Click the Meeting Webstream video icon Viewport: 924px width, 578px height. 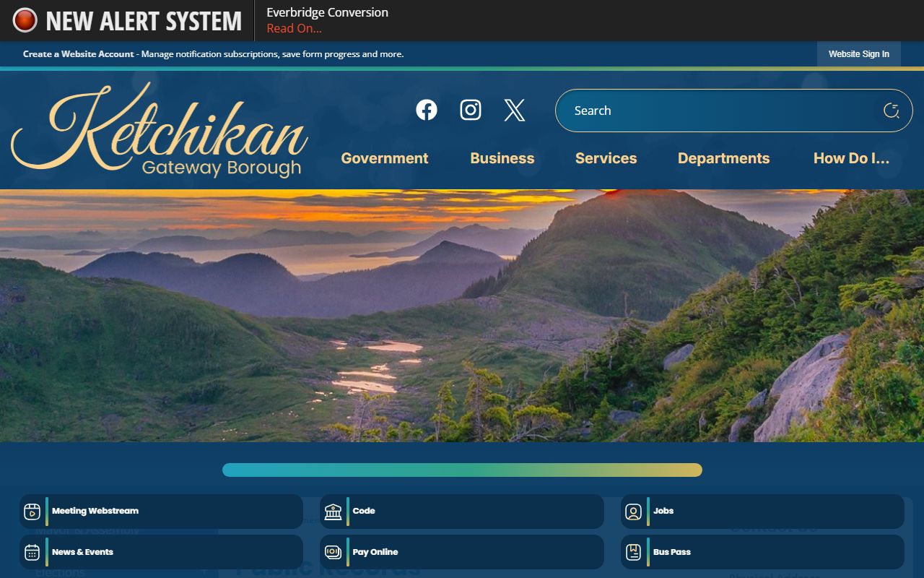(32, 512)
